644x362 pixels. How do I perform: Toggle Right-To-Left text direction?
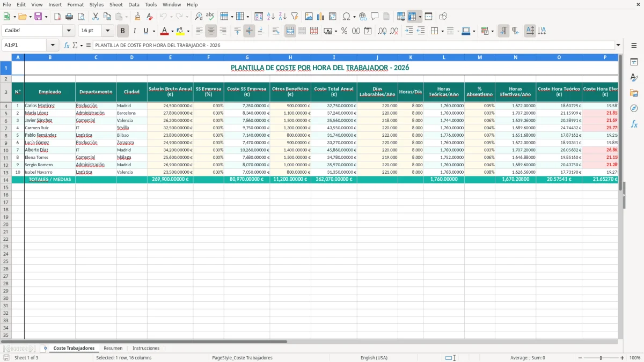pyautogui.click(x=515, y=31)
